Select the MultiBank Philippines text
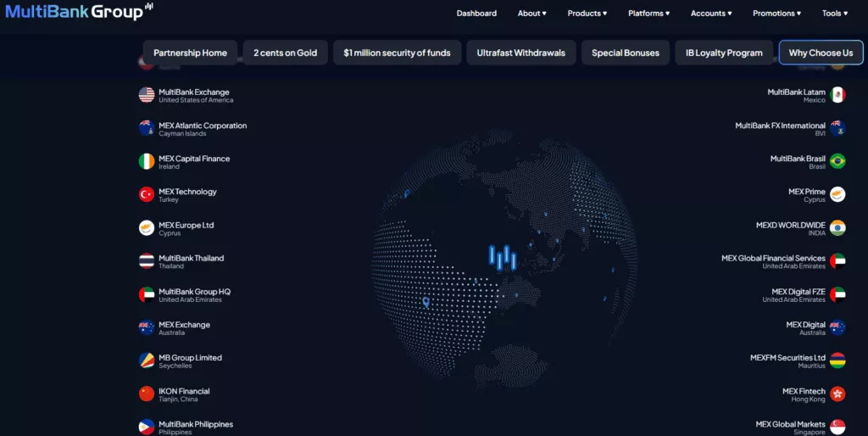Viewport: 868px width, 436px height. [x=196, y=424]
